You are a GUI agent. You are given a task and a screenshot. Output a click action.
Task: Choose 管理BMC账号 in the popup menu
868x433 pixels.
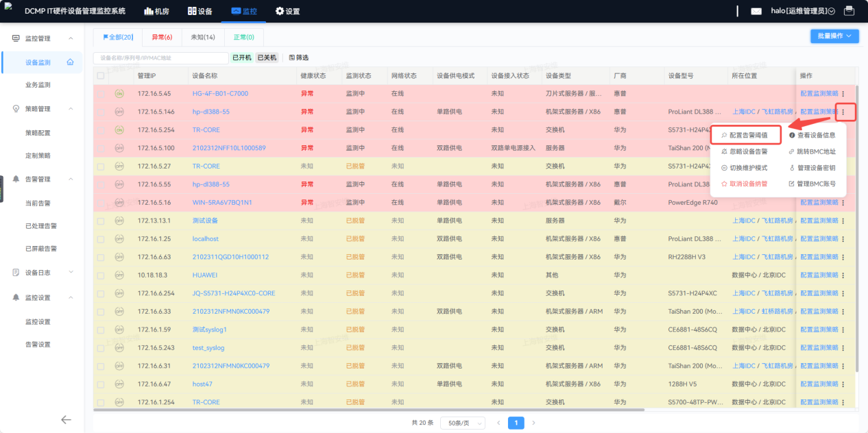tap(812, 184)
